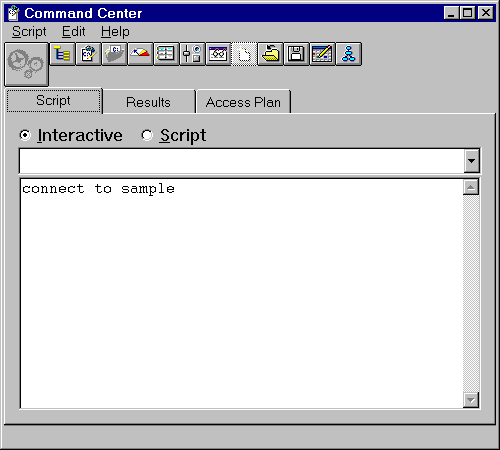Save script with floppy disk icon
This screenshot has height=450, width=500.
point(296,54)
